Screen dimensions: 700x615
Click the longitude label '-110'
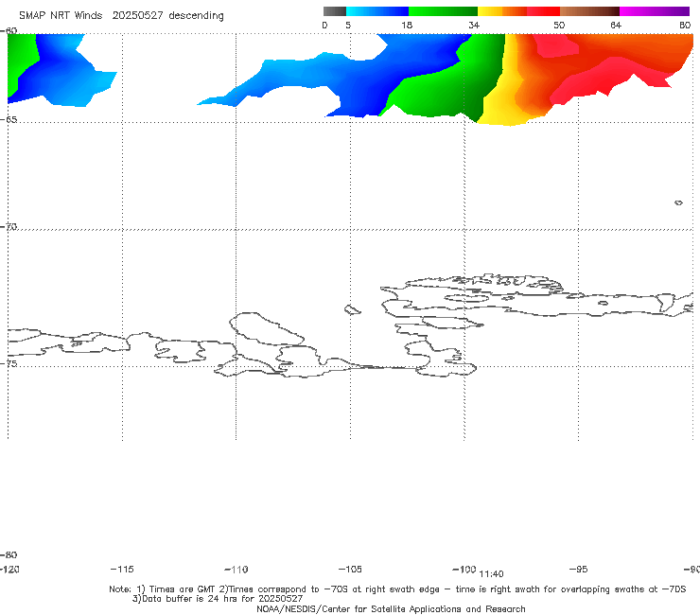(x=236, y=570)
